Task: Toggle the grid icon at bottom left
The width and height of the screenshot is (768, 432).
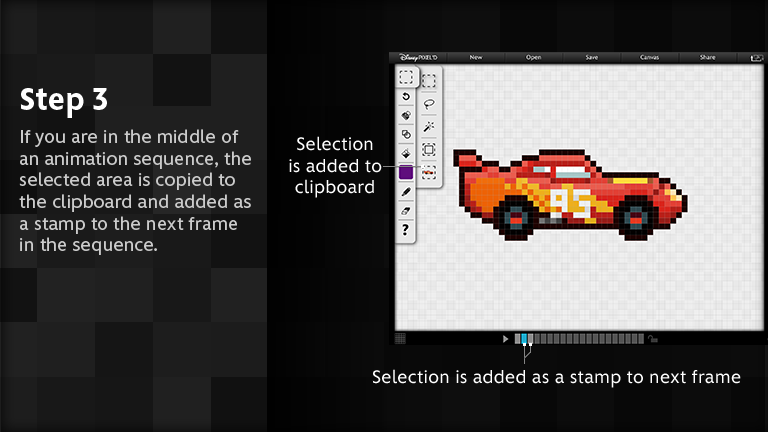Action: coord(400,338)
